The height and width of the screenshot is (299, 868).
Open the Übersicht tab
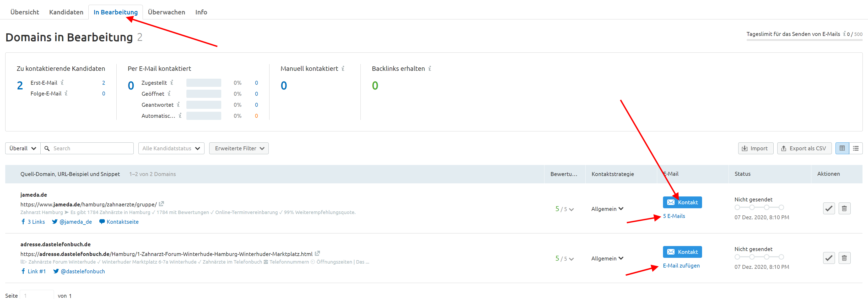(25, 12)
